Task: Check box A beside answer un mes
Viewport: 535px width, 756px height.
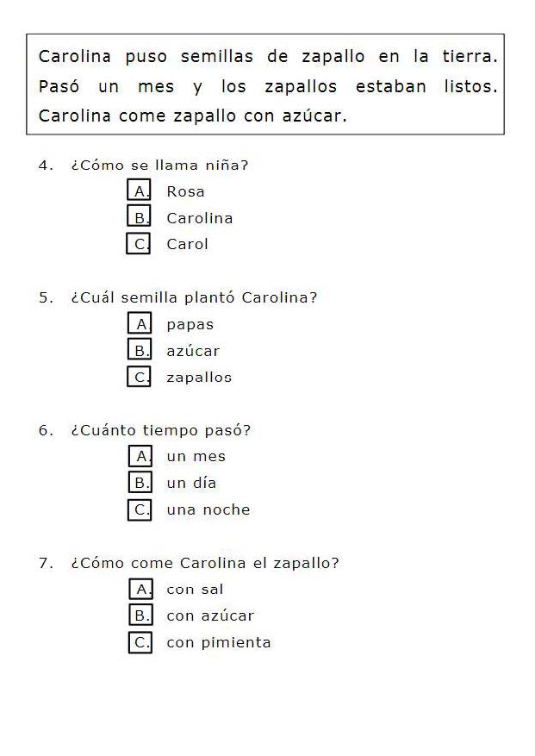Action: 140,456
